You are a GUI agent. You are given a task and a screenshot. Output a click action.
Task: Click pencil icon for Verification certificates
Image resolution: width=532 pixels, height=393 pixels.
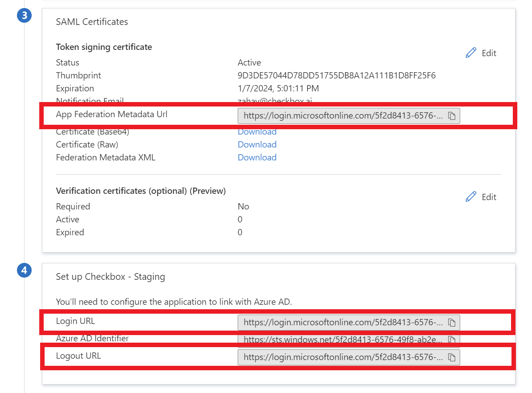(x=471, y=196)
